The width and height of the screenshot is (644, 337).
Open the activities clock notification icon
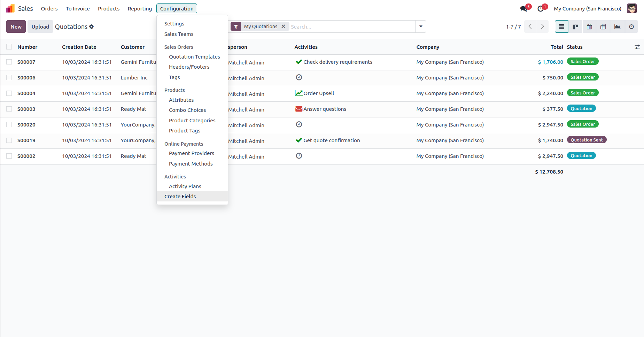tap(541, 9)
